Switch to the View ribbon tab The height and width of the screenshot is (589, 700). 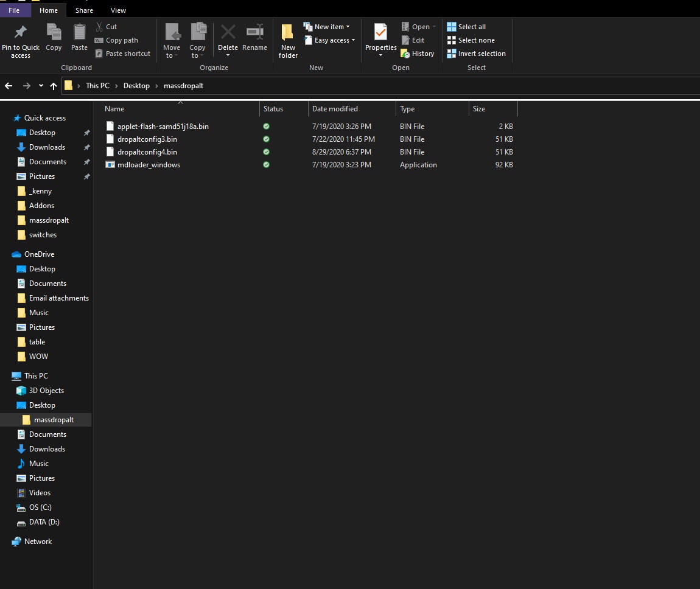(x=119, y=10)
